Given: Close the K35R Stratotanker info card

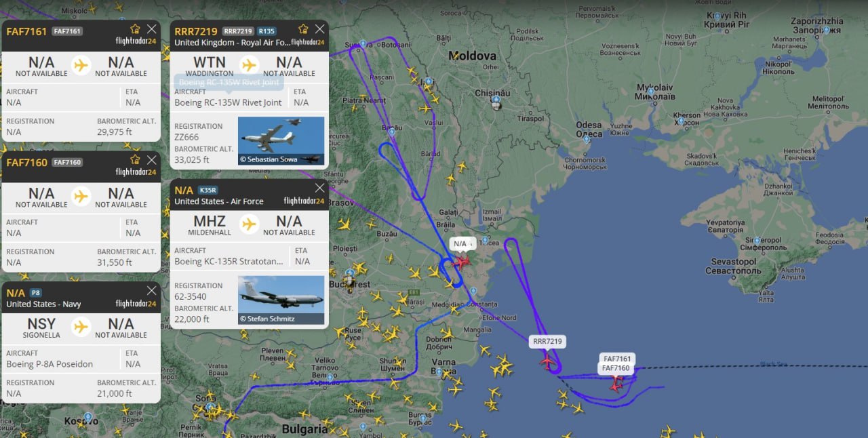Looking at the screenshot, I should (x=319, y=188).
